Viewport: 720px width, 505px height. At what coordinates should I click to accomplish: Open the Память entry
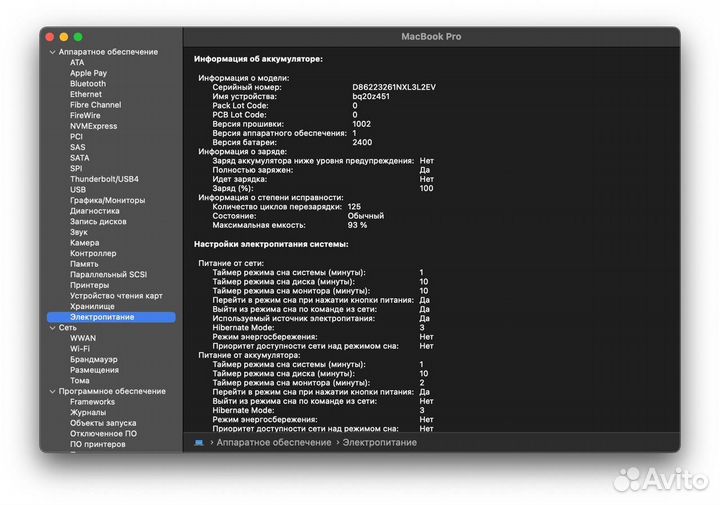84,264
